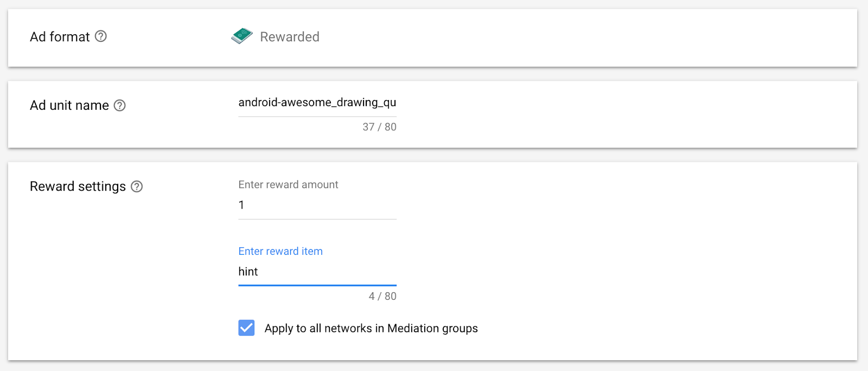Click the underline below the ad unit name
868x371 pixels.
317,117
